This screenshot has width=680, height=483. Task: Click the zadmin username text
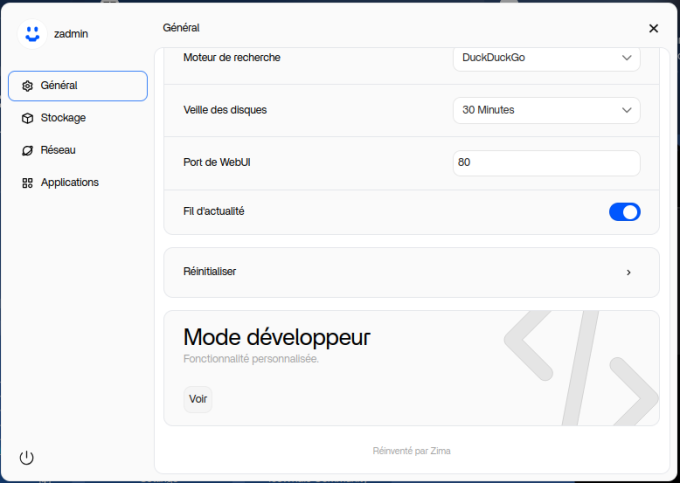point(71,33)
